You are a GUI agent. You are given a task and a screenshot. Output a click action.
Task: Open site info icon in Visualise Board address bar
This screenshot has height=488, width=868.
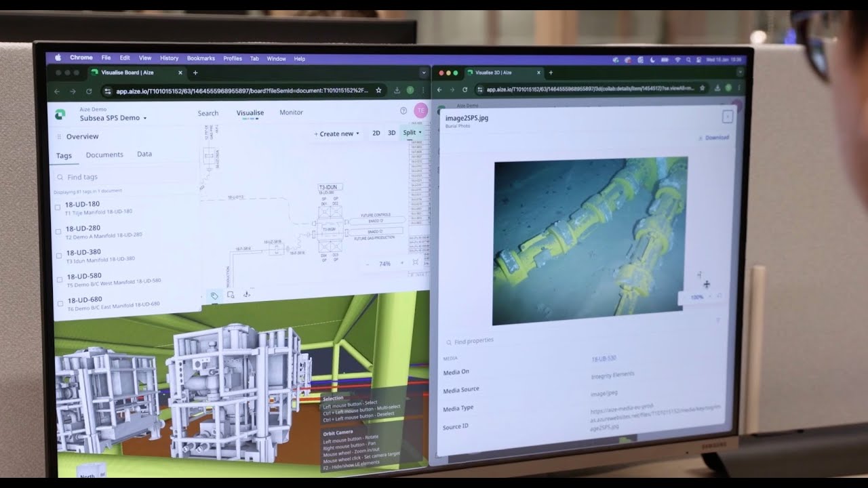(x=107, y=91)
